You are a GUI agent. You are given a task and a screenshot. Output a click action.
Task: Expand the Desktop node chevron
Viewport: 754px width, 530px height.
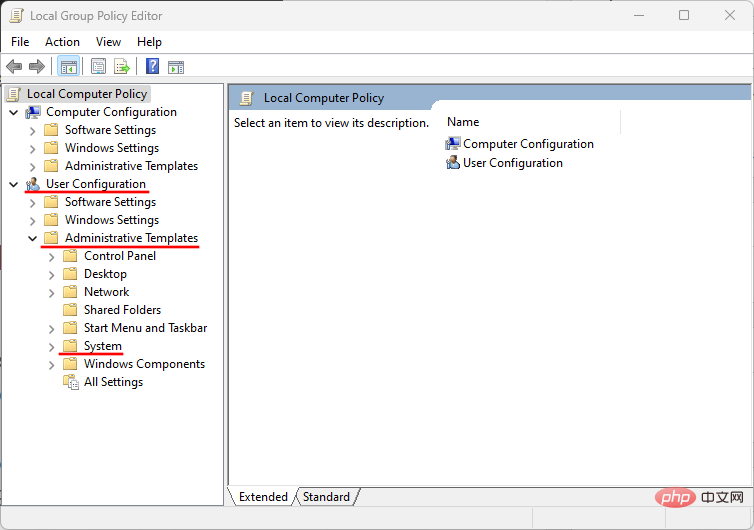pyautogui.click(x=51, y=275)
